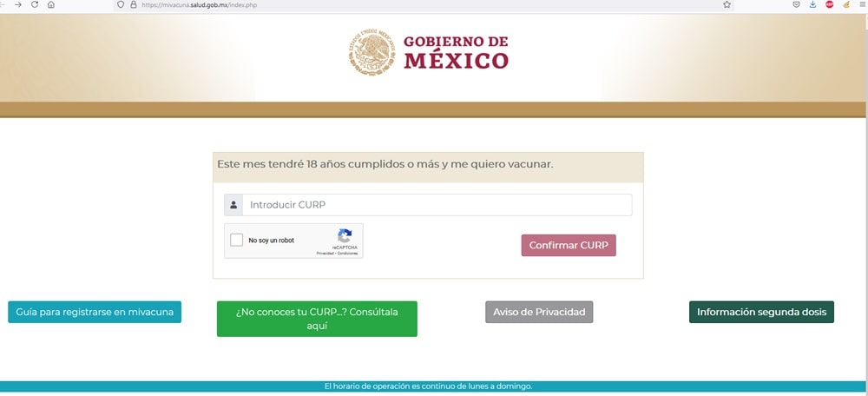Screen dimensions: 868x396
Task: Click the reCAPTCHA logo
Action: (345, 236)
